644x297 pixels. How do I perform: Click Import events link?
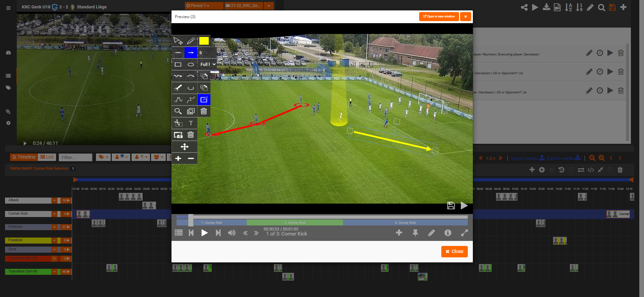(x=528, y=158)
